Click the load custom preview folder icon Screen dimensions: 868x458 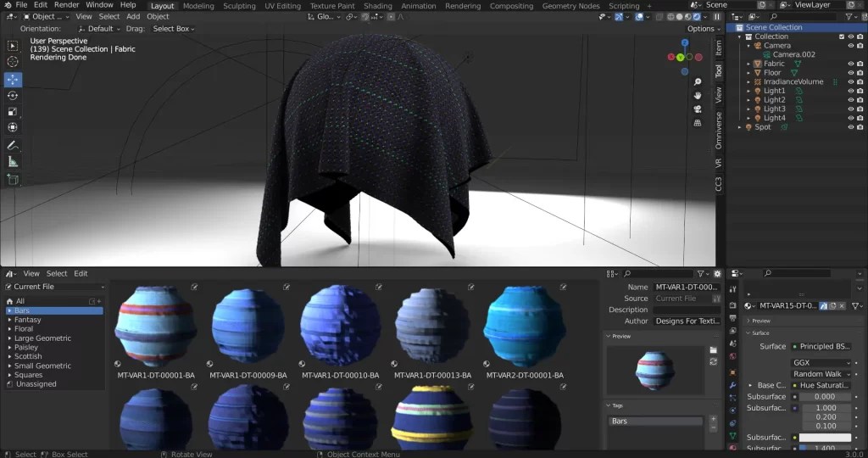714,350
